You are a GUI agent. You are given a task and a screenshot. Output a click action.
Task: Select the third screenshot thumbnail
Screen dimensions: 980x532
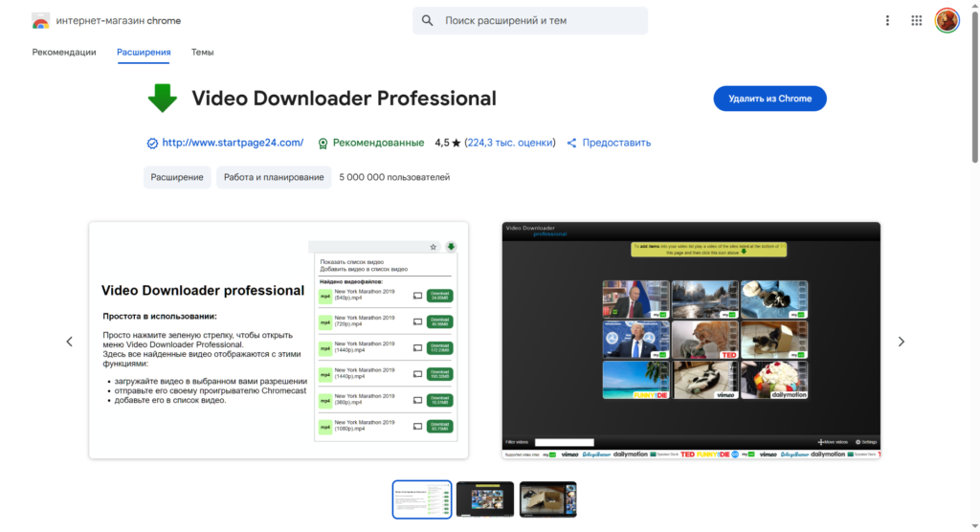point(548,499)
